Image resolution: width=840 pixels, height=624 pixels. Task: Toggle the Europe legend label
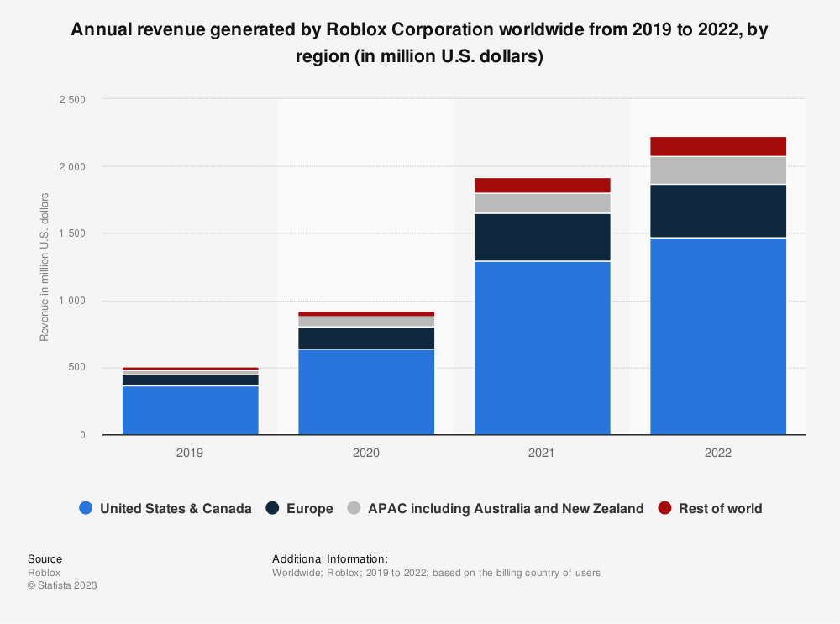pyautogui.click(x=310, y=508)
